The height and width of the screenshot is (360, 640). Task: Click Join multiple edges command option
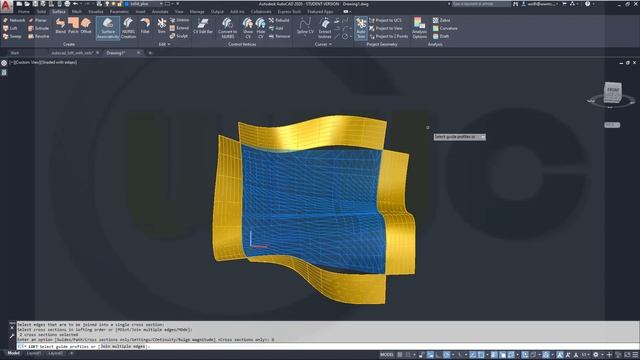tap(123, 346)
